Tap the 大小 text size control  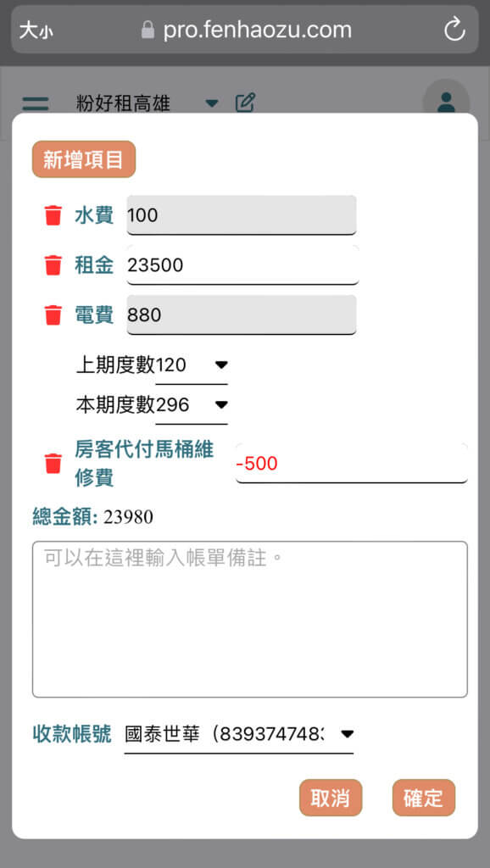36,31
